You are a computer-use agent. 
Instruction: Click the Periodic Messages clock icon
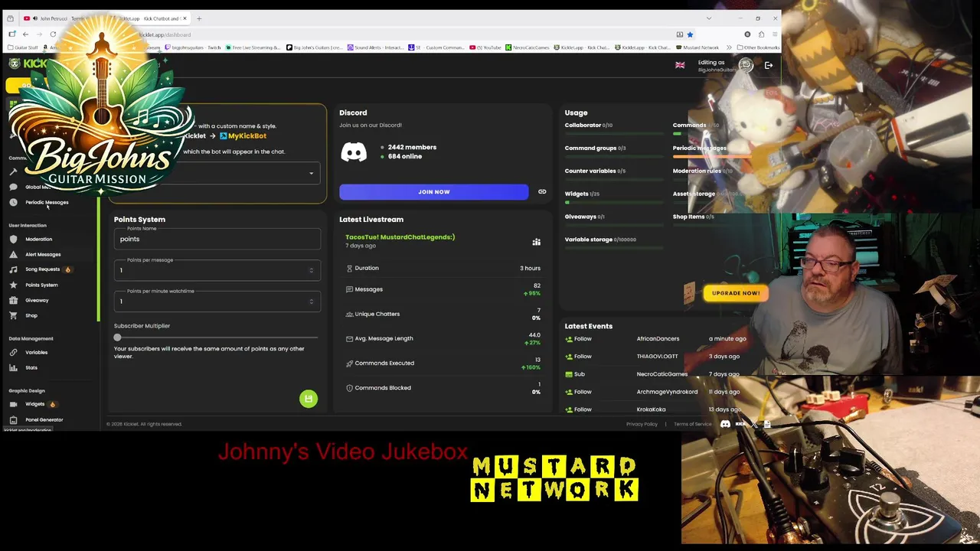(x=13, y=202)
